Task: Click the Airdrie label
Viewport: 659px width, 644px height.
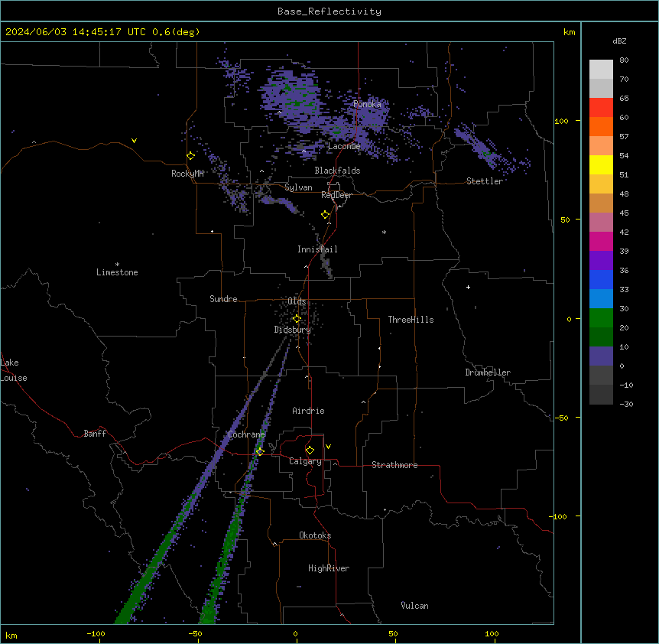Action: pos(309,411)
